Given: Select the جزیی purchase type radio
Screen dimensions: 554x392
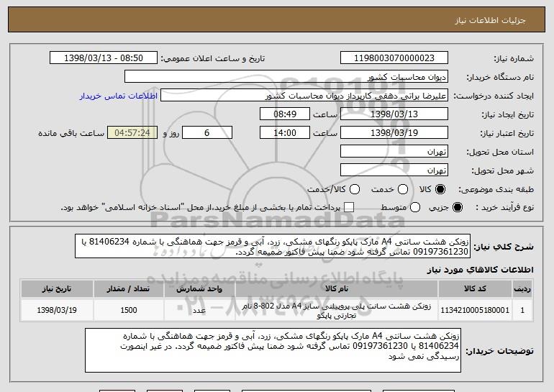Looking at the screenshot, I should (457, 208).
